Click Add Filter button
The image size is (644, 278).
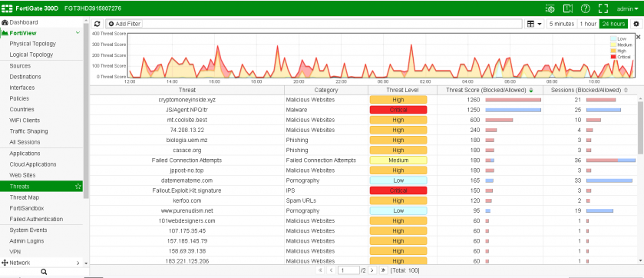point(124,24)
